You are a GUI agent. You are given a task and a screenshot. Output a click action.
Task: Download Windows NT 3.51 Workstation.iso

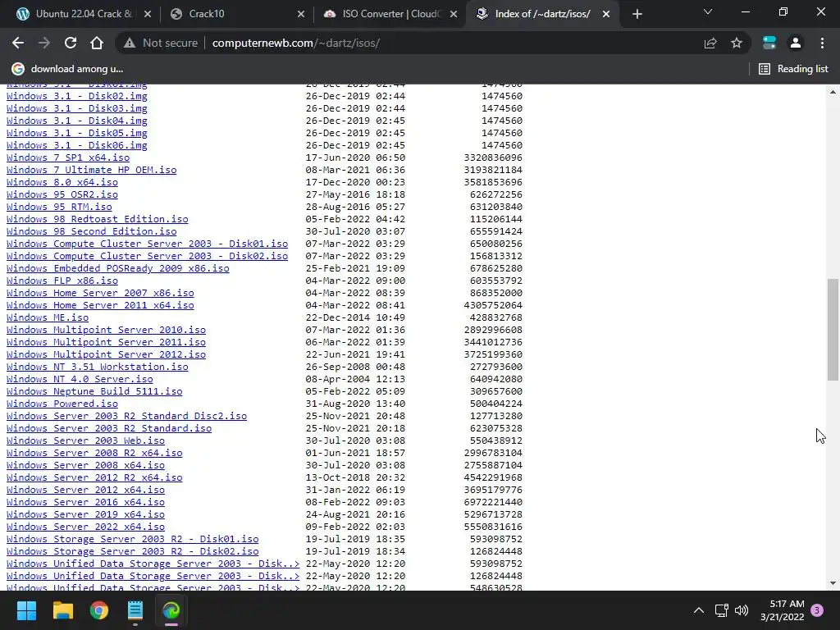point(98,367)
